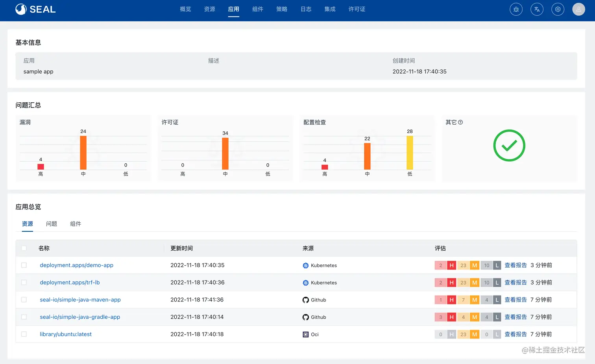Open 策略 in the top navigation
The width and height of the screenshot is (595, 364).
pos(282,9)
